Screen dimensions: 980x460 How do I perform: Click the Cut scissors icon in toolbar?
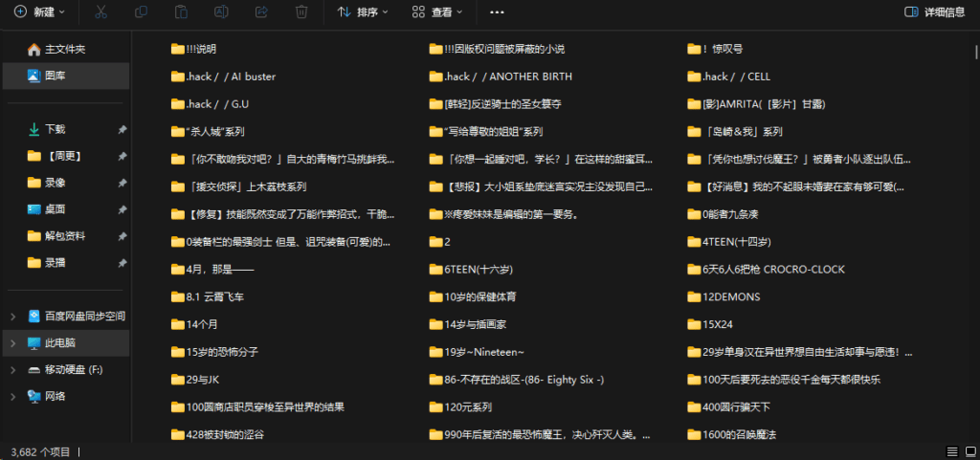(101, 12)
